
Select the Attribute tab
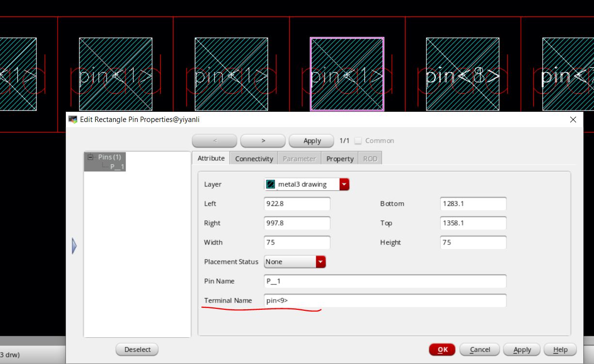(211, 158)
